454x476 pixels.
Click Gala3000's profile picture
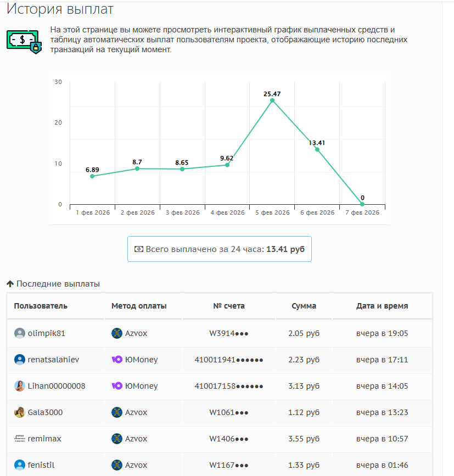[20, 412]
